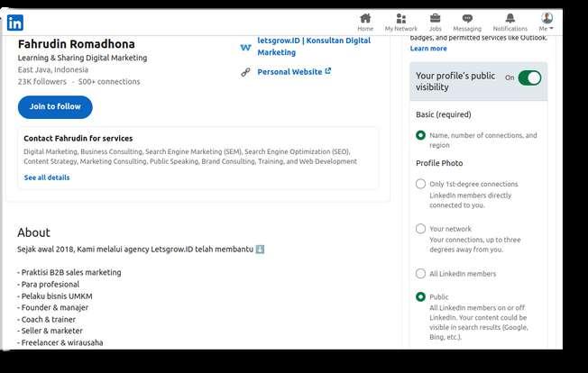
Task: Select the Name, number of connections radio
Action: 420,135
